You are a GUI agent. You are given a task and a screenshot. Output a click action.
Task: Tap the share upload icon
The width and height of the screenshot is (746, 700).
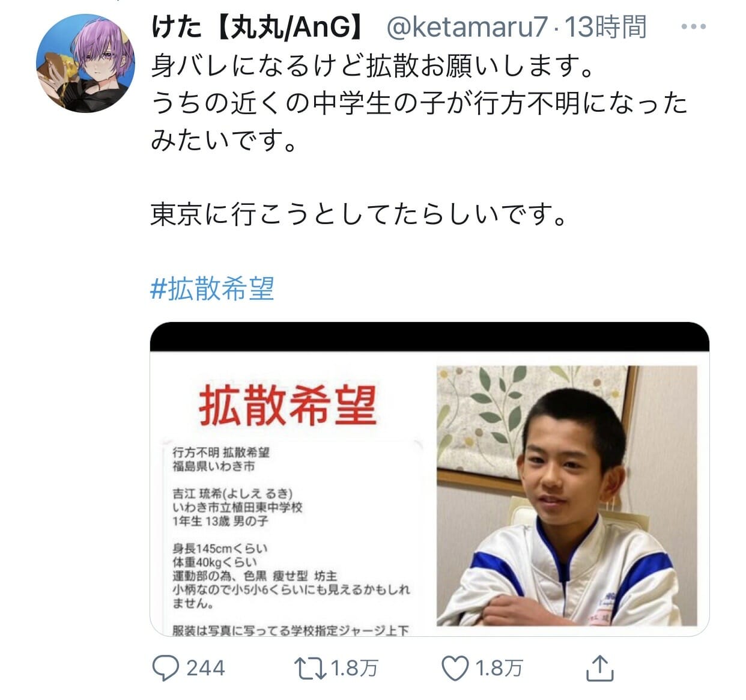(x=599, y=667)
